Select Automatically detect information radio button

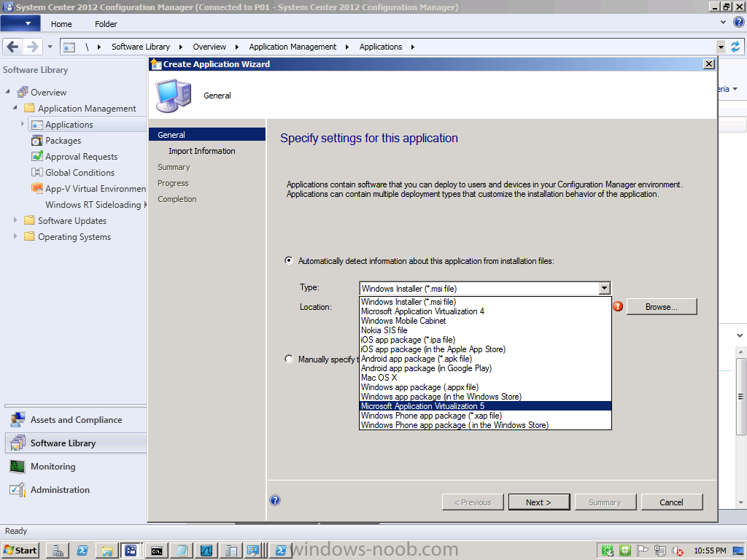click(x=289, y=260)
